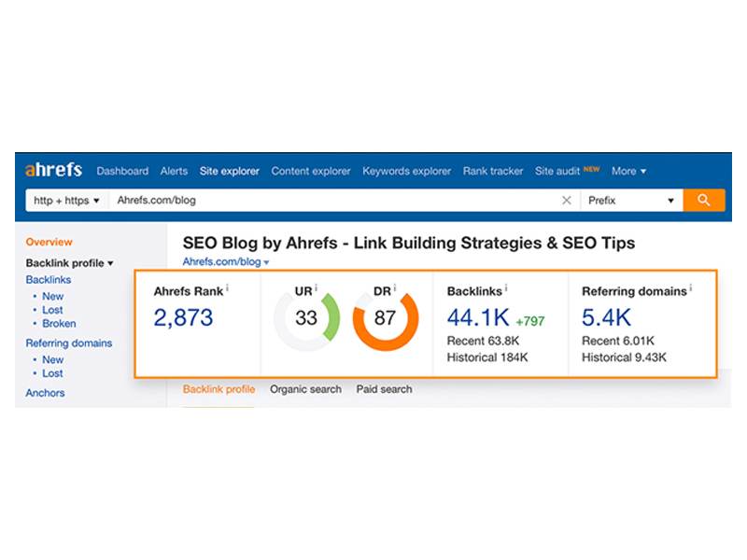The width and height of the screenshot is (747, 560).
Task: Switch to the Organic search tab
Action: (x=305, y=389)
